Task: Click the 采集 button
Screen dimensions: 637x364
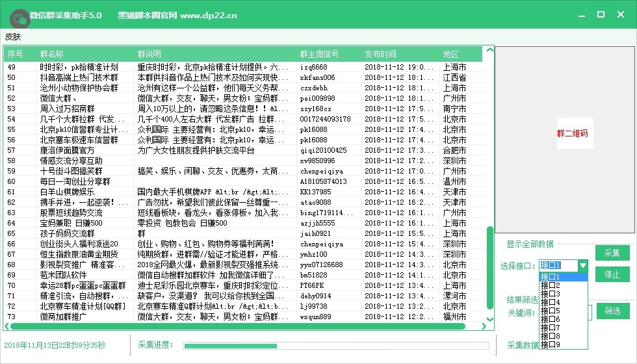Action: pyautogui.click(x=612, y=253)
